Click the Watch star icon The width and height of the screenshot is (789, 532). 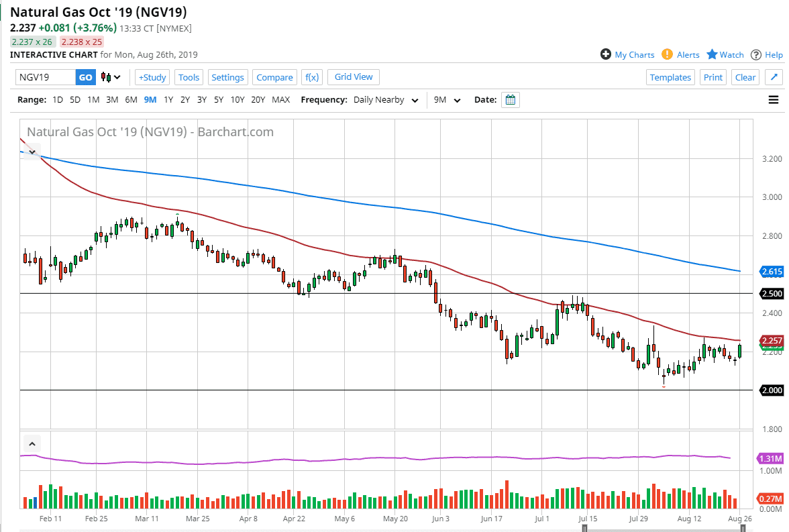(712, 54)
